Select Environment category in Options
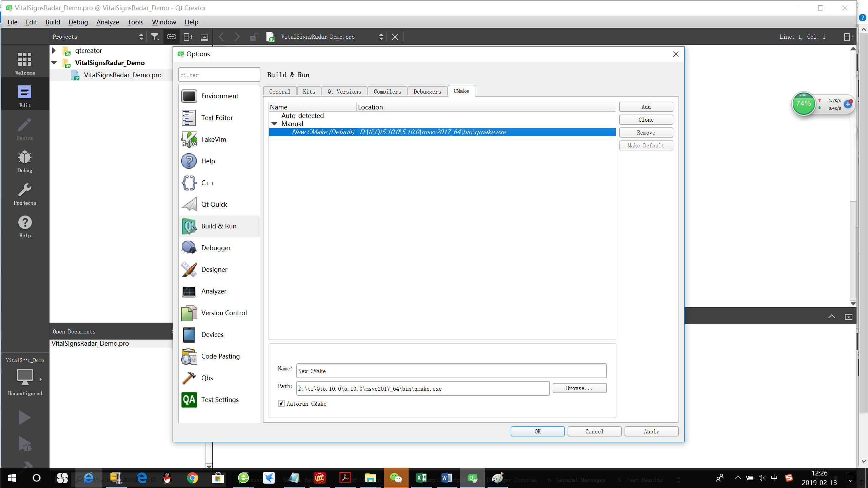868x488 pixels. [x=219, y=96]
